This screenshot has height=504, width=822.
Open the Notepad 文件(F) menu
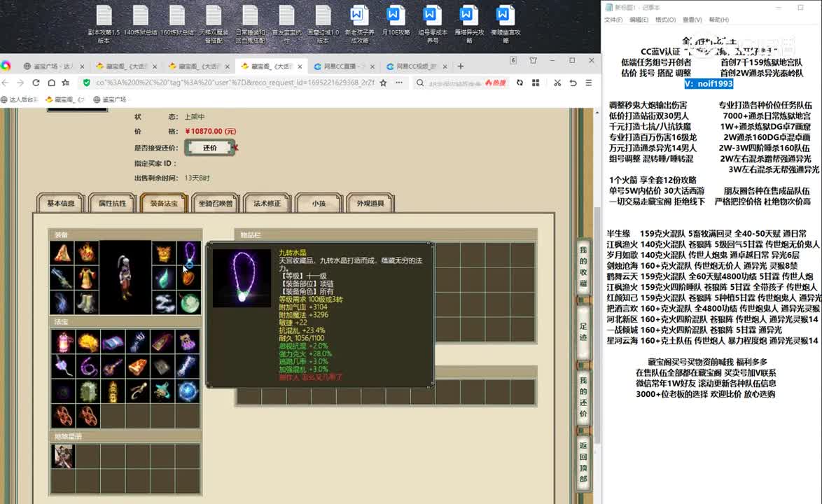tap(613, 20)
